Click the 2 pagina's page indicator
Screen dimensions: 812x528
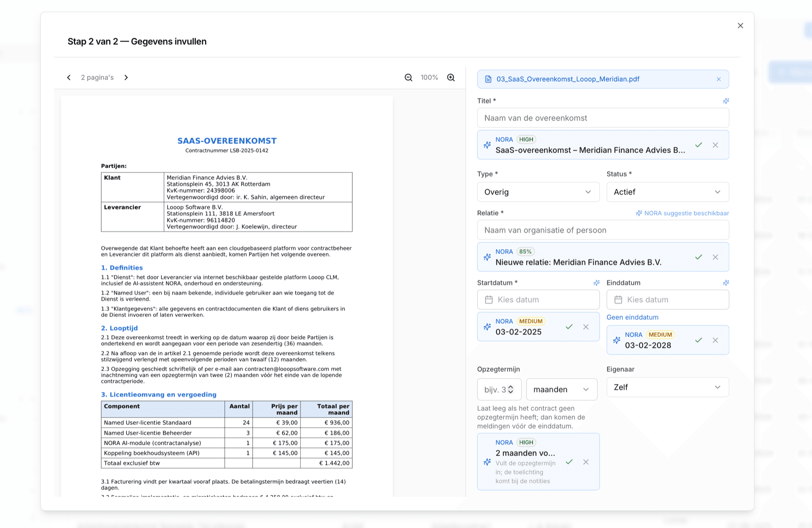pos(97,78)
